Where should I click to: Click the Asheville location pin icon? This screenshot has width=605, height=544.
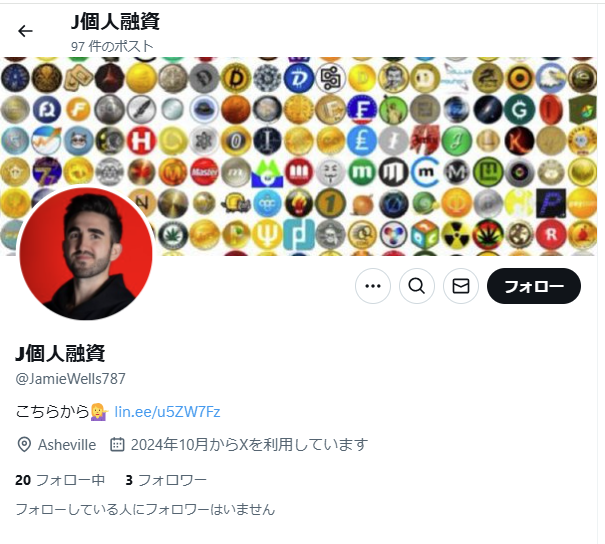click(24, 445)
